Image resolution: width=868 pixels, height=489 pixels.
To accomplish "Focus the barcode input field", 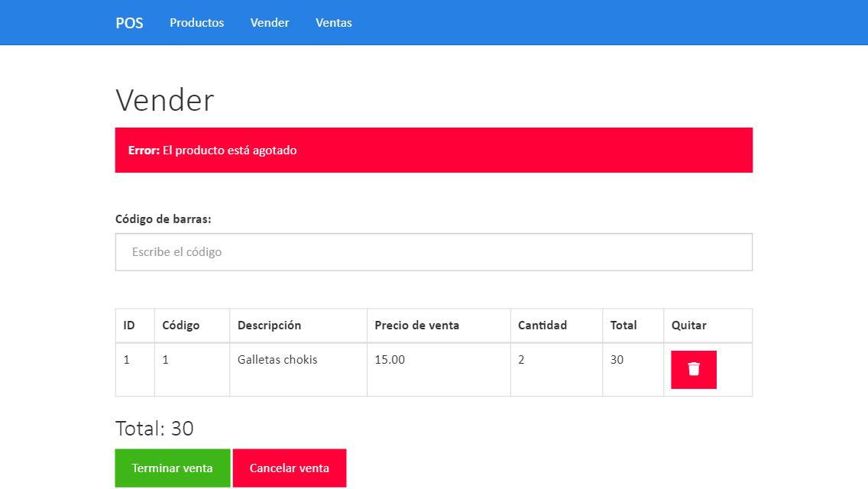I will point(433,252).
